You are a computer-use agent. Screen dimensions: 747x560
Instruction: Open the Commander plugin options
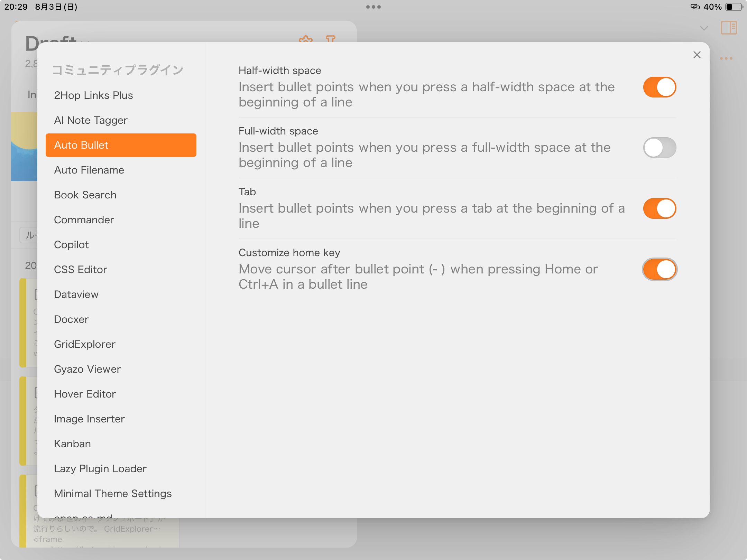click(x=84, y=220)
